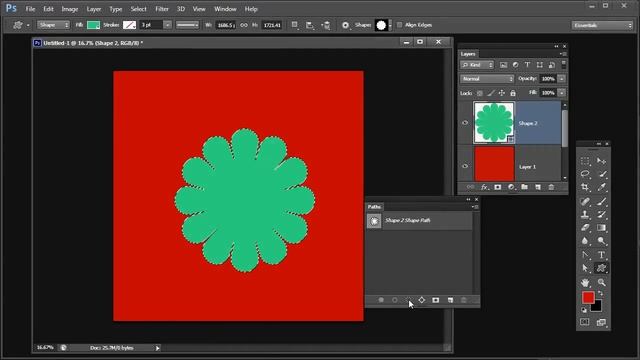
Task: Delete current path trash icon
Action: (x=464, y=300)
